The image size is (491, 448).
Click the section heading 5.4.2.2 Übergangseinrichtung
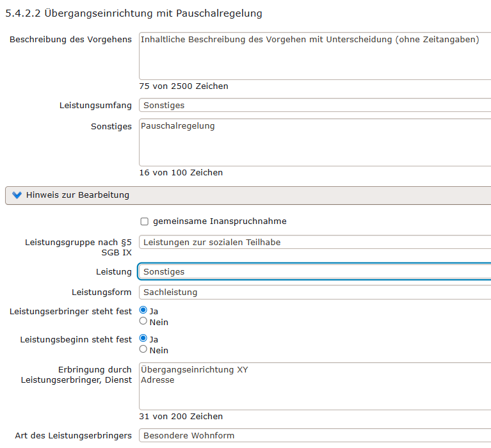pos(134,13)
